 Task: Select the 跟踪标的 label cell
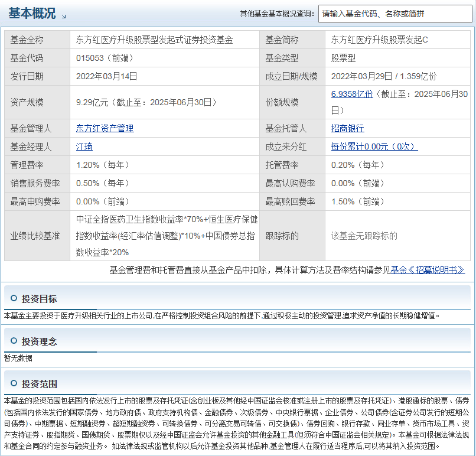point(292,236)
